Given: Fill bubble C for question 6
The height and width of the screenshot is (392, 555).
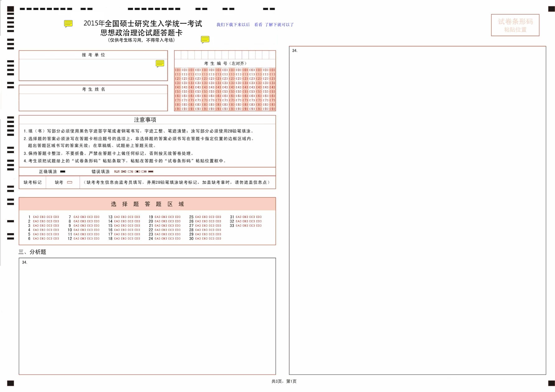Looking at the screenshot, I should [x=49, y=239].
